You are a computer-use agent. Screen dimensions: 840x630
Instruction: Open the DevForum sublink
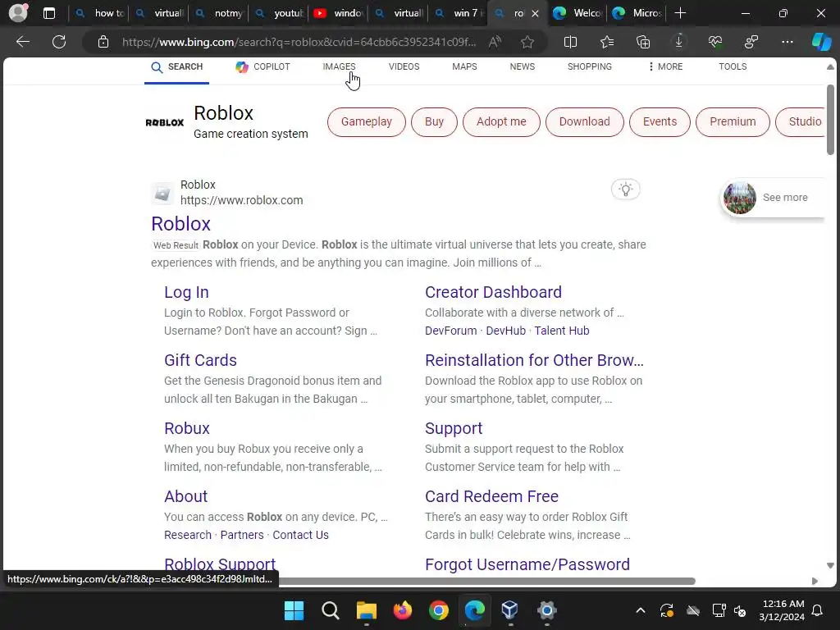tap(450, 331)
